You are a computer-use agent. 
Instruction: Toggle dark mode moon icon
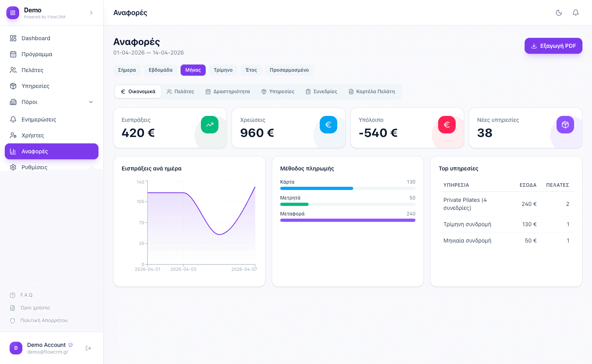pos(559,13)
